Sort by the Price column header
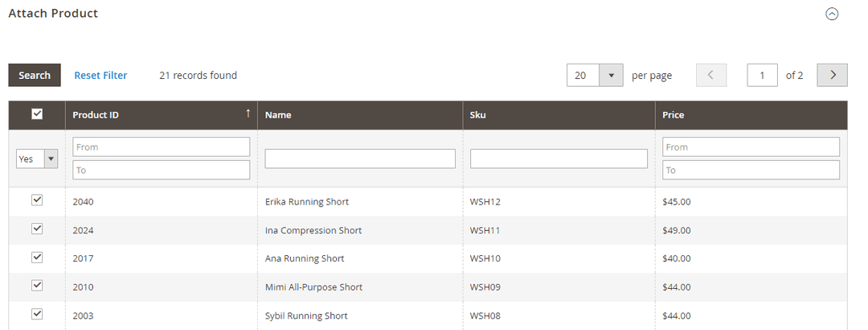 673,115
